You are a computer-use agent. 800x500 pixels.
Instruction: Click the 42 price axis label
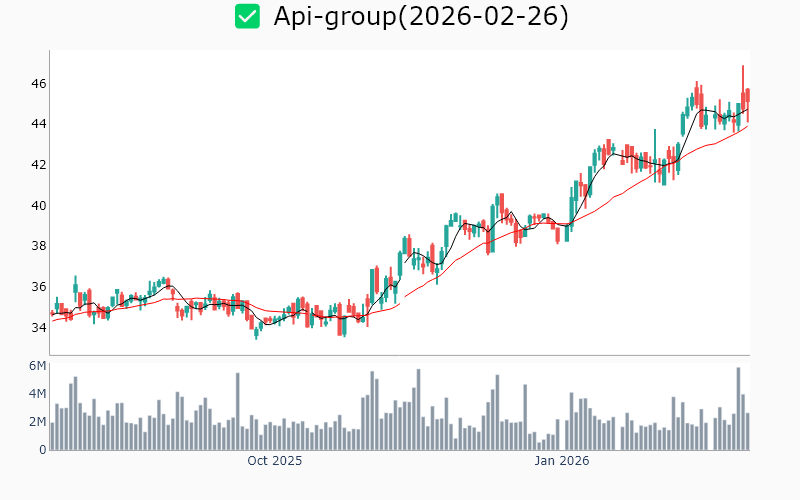click(x=38, y=164)
